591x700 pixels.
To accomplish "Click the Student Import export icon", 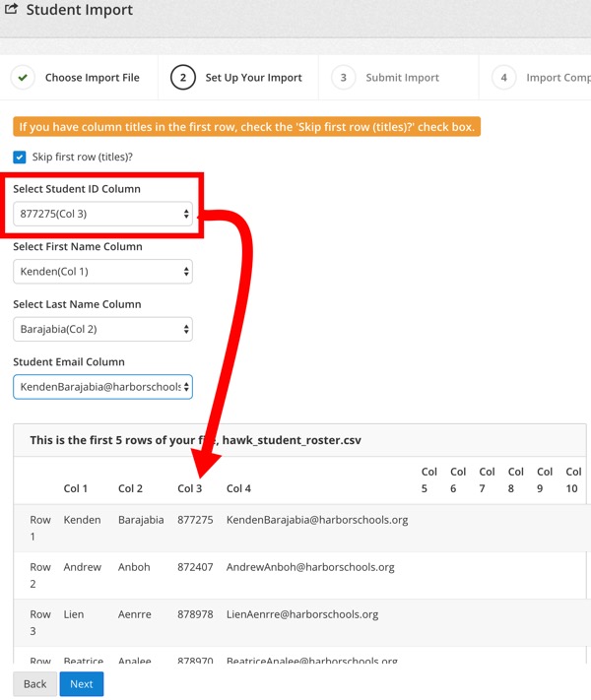I will pos(11,9).
